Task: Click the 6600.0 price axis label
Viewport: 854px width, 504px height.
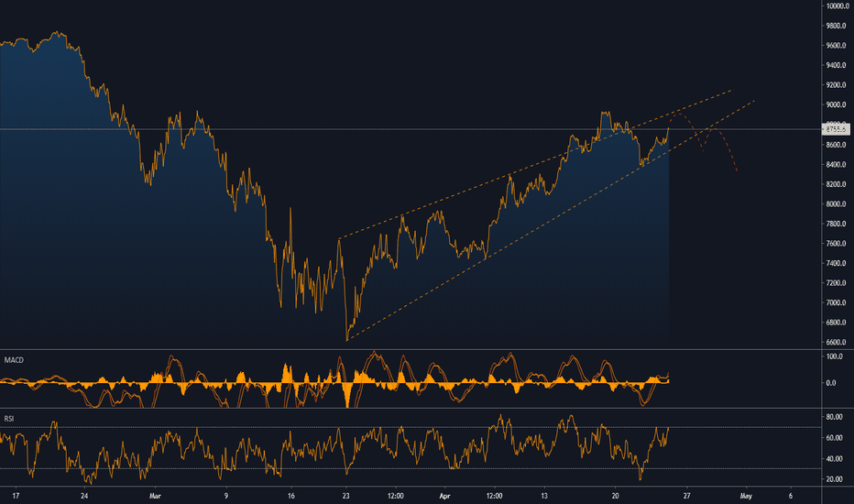Action: coord(836,342)
